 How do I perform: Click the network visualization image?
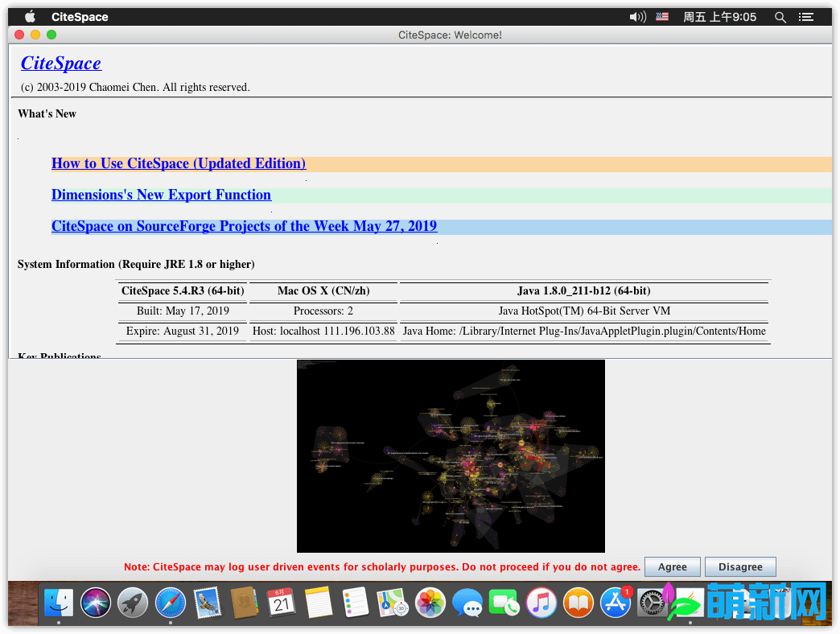[451, 456]
